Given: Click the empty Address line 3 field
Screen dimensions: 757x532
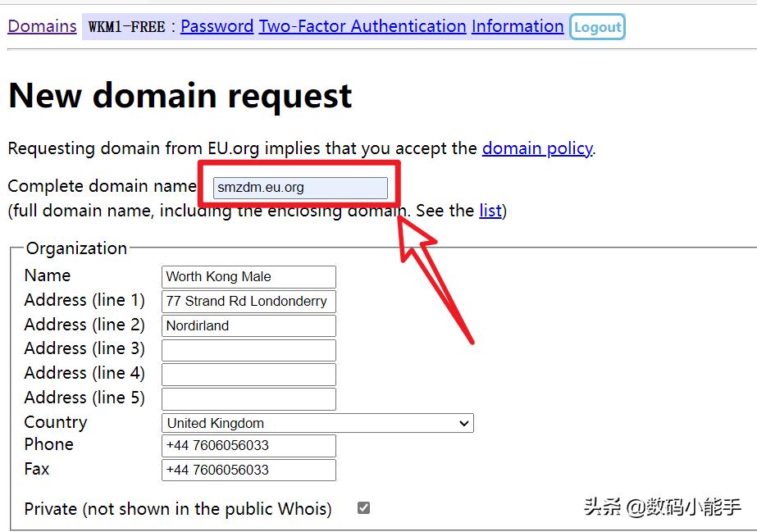Looking at the screenshot, I should click(249, 350).
